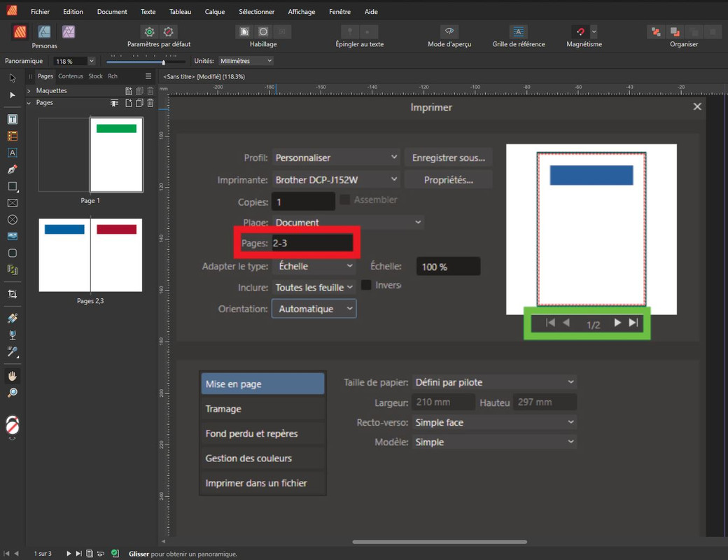728x560 pixels.
Task: Duplicate page icon in Pages row
Action: pos(139,103)
